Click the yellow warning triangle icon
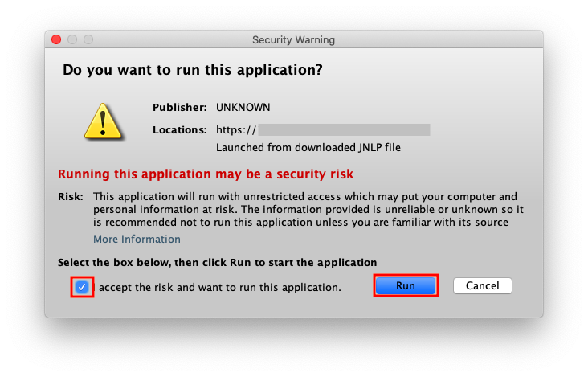Viewport: 588px width, 377px height. (x=104, y=121)
